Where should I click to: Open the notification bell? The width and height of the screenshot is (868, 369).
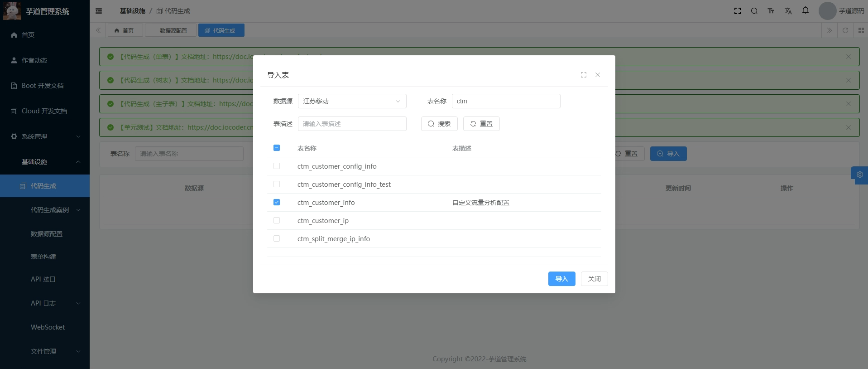[806, 10]
